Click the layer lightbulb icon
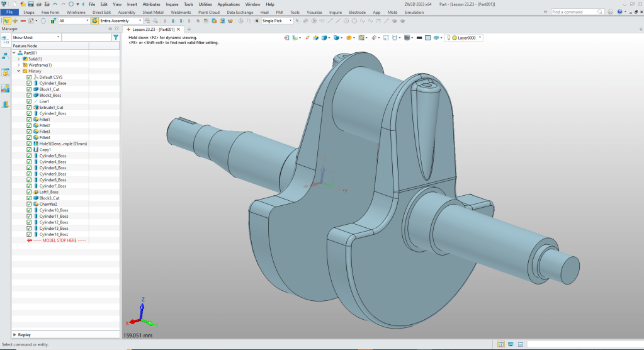The height and width of the screenshot is (350, 644). [449, 38]
